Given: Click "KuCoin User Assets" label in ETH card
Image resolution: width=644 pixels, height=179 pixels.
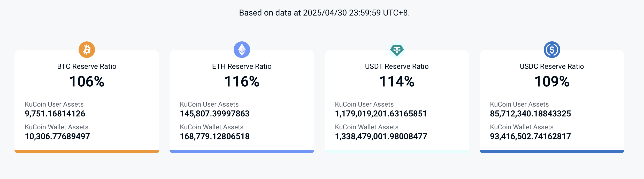Looking at the screenshot, I should [209, 104].
